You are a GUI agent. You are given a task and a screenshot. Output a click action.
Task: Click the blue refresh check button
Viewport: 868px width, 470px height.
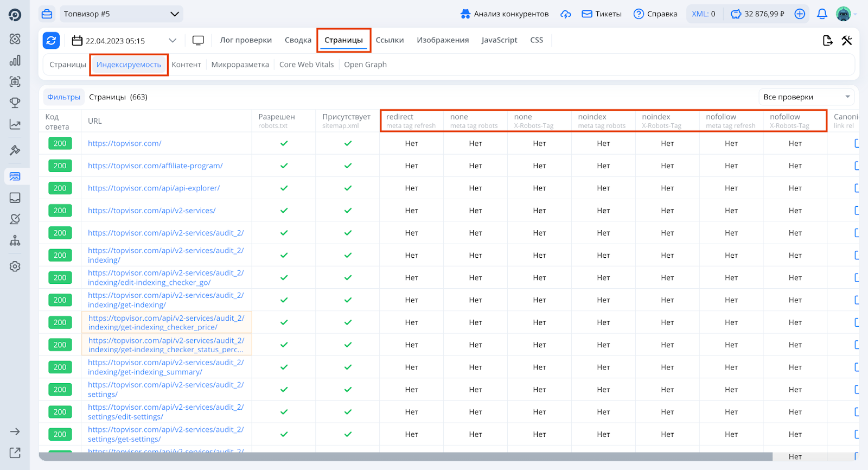coord(51,40)
